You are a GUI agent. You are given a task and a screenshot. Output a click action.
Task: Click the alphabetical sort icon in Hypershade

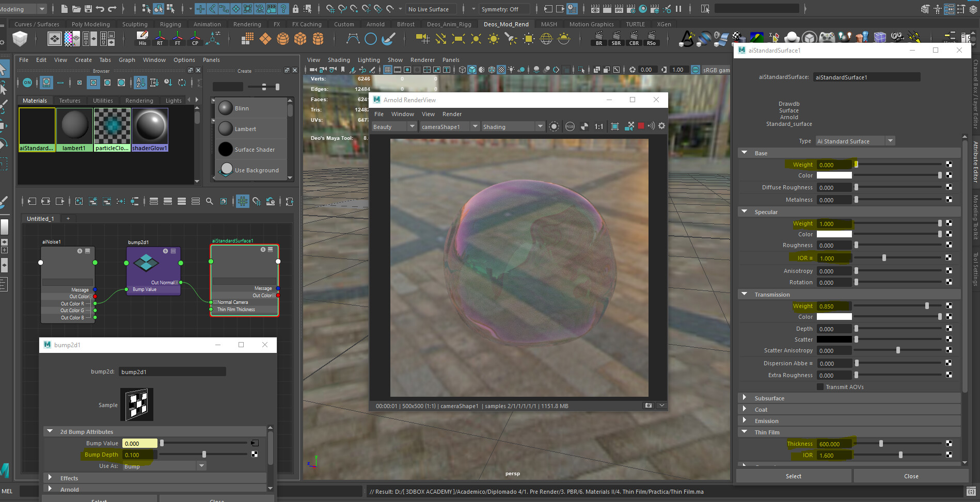(140, 83)
